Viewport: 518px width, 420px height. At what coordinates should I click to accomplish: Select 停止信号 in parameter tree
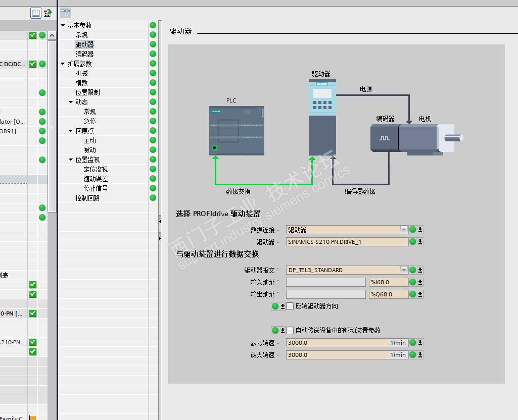(x=96, y=188)
